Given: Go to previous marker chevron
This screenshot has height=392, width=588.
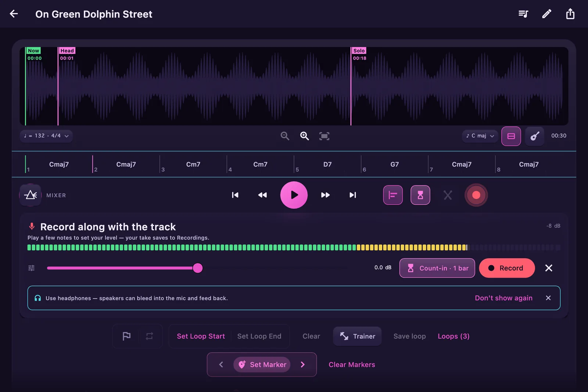Looking at the screenshot, I should point(221,364).
